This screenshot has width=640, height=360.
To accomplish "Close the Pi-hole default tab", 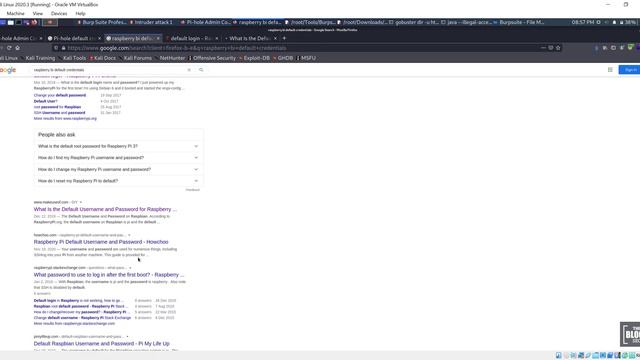I will click(x=99, y=38).
